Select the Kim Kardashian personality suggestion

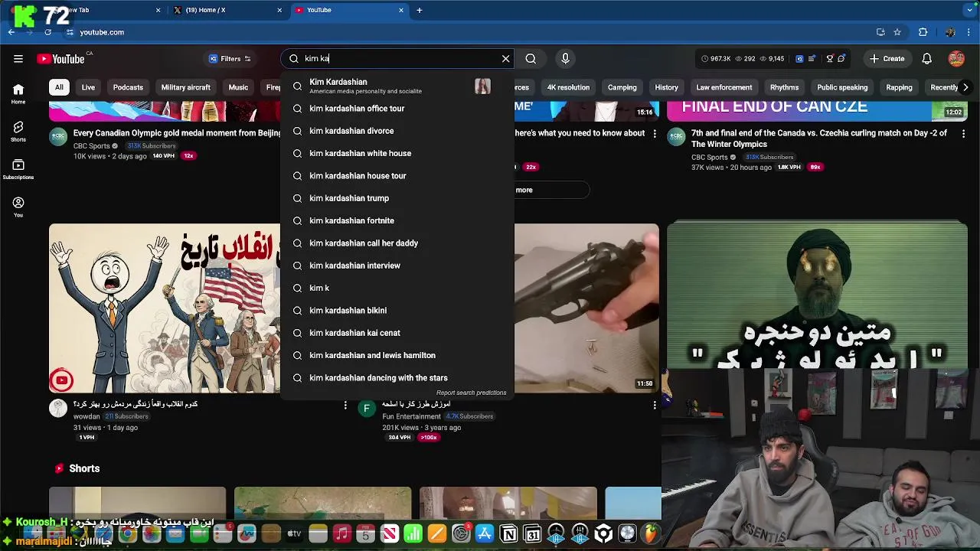397,86
